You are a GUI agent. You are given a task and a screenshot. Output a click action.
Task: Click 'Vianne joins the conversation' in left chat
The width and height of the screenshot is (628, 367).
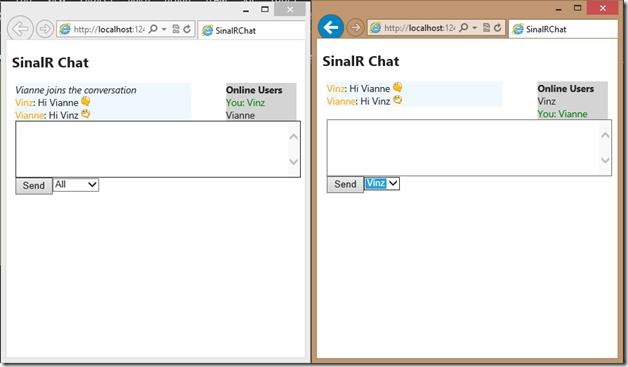[76, 90]
